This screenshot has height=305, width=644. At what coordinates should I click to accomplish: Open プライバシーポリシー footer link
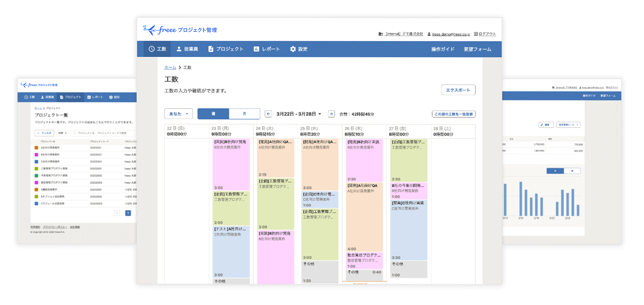[55, 227]
